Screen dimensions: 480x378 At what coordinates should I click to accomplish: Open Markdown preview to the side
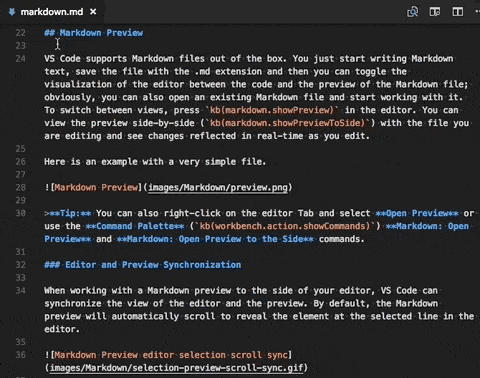click(435, 12)
